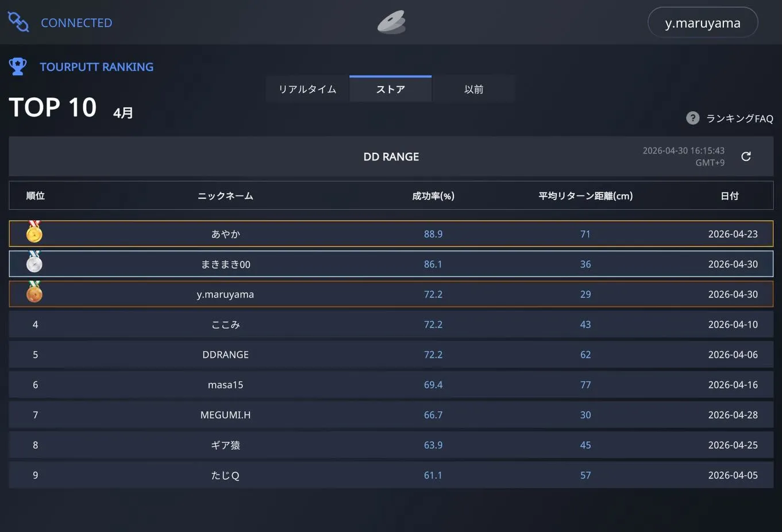Open the question mark help icon near ランキングFAQ
The height and width of the screenshot is (532, 782).
point(692,118)
